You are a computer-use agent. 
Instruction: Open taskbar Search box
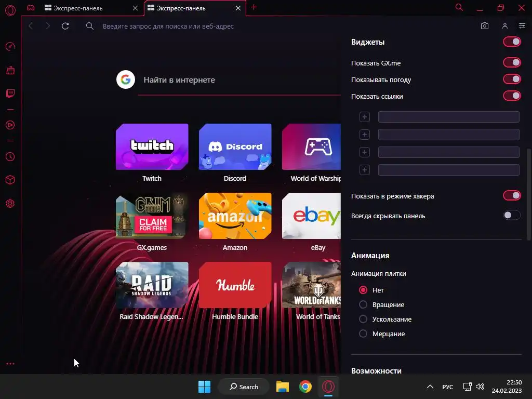[x=244, y=387]
